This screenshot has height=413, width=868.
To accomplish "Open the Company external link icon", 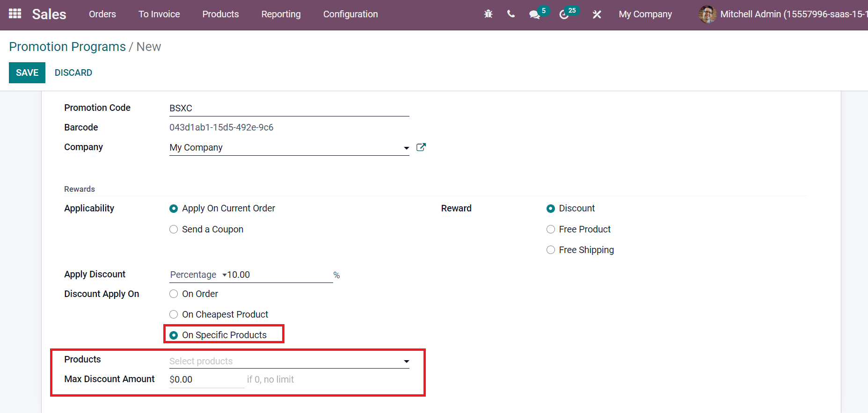I will tap(421, 147).
